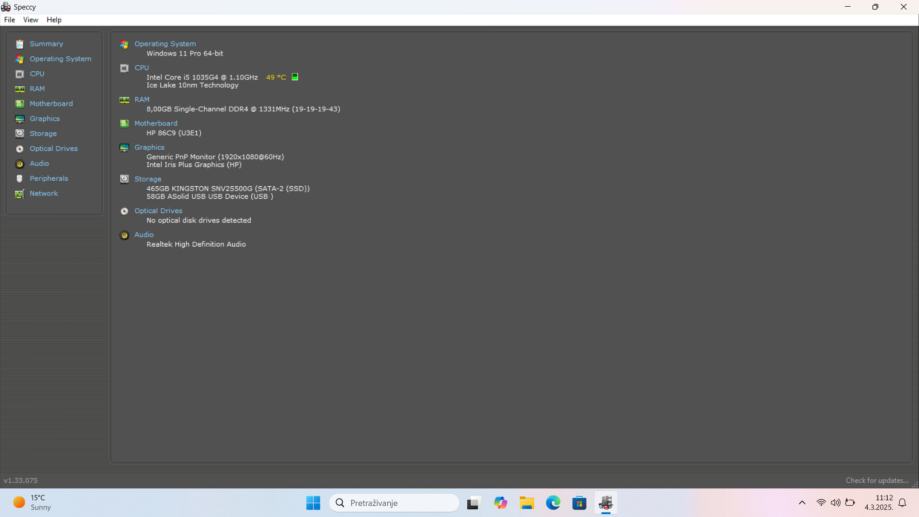919x517 pixels.
Task: Click the 58GB ASolid USB Device line
Action: (210, 196)
